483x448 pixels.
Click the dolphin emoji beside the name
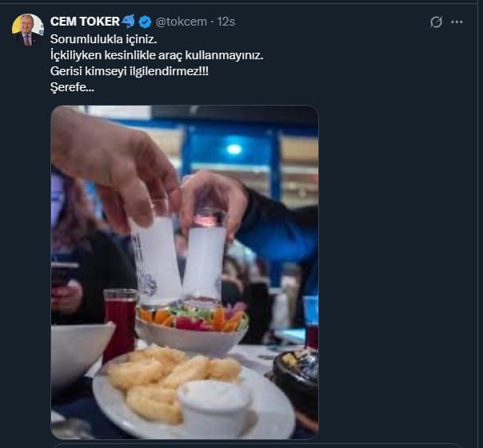(x=129, y=22)
